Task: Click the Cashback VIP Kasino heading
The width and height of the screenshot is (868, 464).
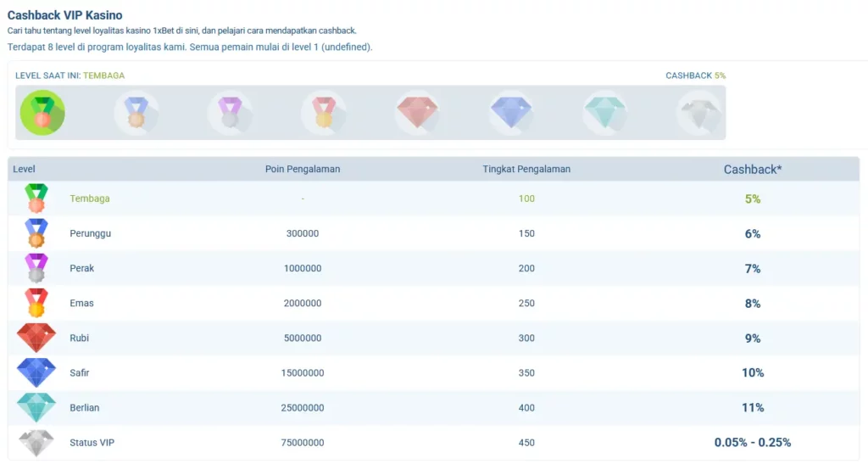Action: (64, 15)
